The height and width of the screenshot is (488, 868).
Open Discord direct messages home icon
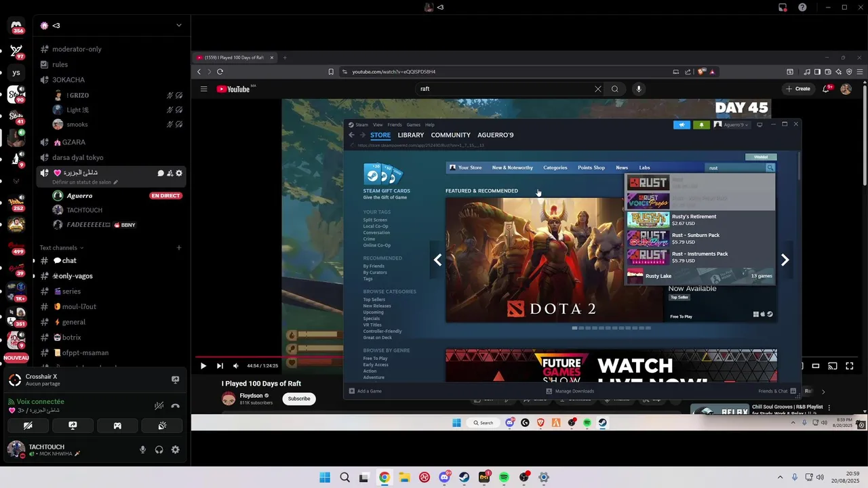pos(16,26)
